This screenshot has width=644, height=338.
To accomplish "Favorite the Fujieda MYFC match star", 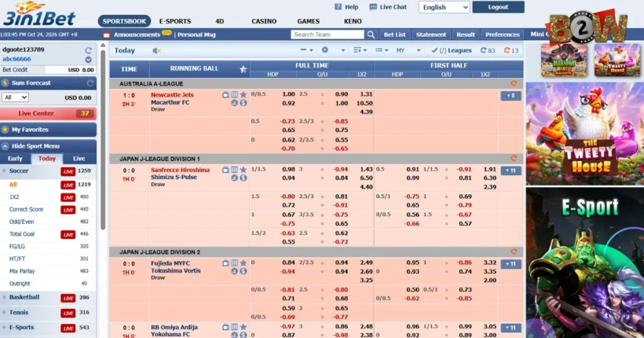I will 243,263.
